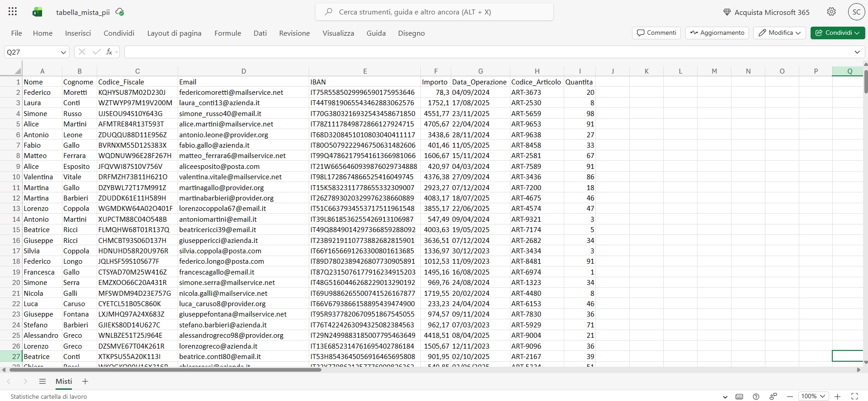Switch to the Inserisci tab
This screenshot has width=868, height=401.
(78, 33)
